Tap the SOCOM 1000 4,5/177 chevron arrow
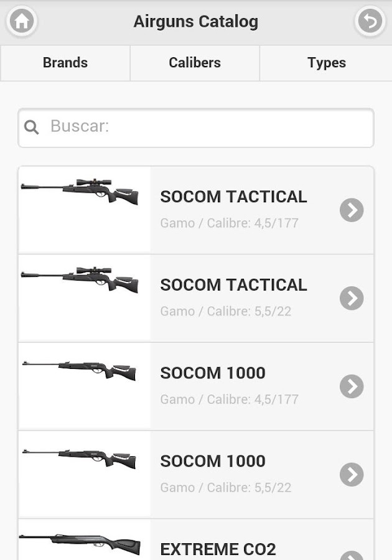392x560 pixels. (352, 387)
